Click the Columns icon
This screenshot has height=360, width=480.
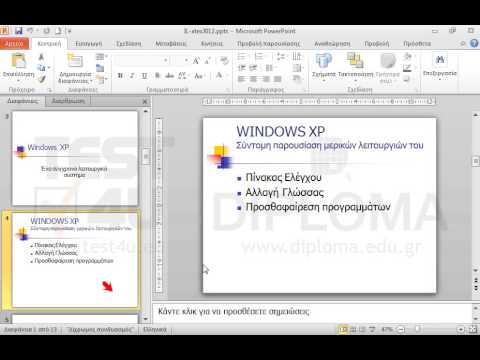click(x=269, y=68)
